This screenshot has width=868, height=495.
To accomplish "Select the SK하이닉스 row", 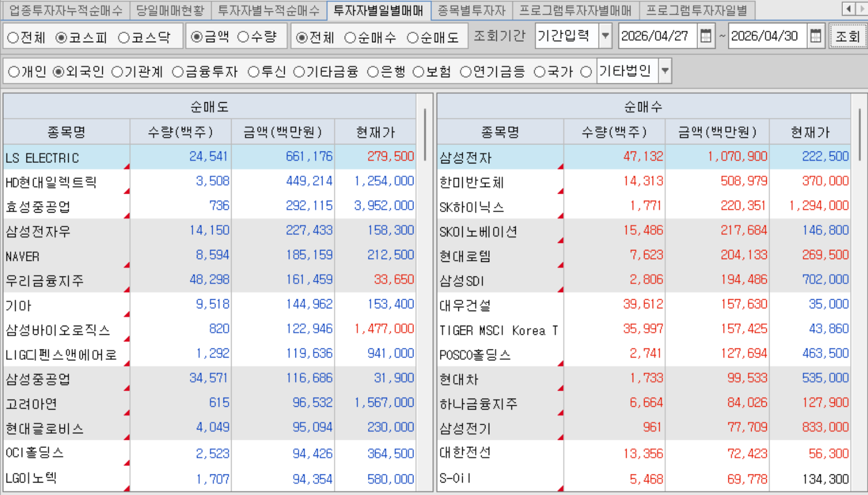I will click(x=644, y=207).
